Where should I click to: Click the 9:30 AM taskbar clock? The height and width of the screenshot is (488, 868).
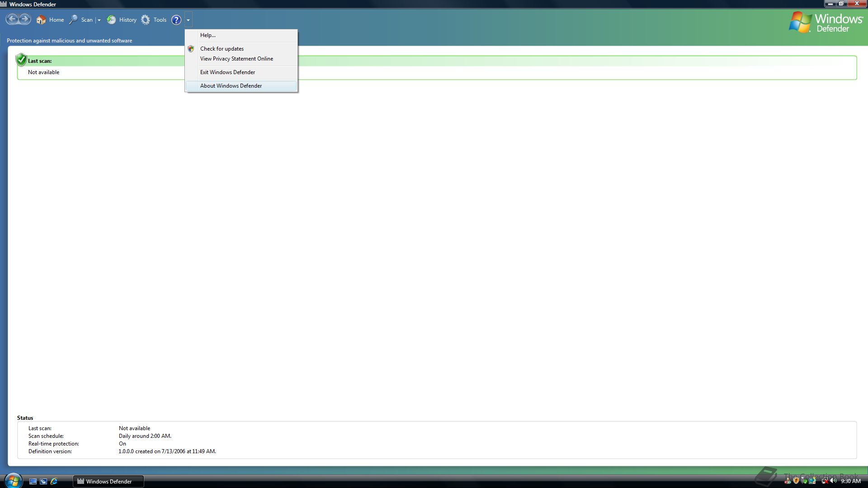[x=850, y=481]
